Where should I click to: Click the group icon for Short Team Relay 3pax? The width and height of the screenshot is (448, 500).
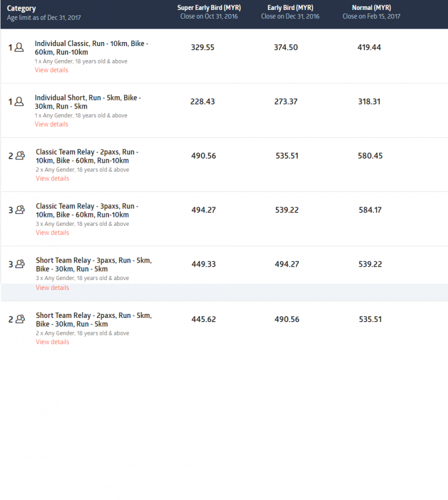[20, 264]
